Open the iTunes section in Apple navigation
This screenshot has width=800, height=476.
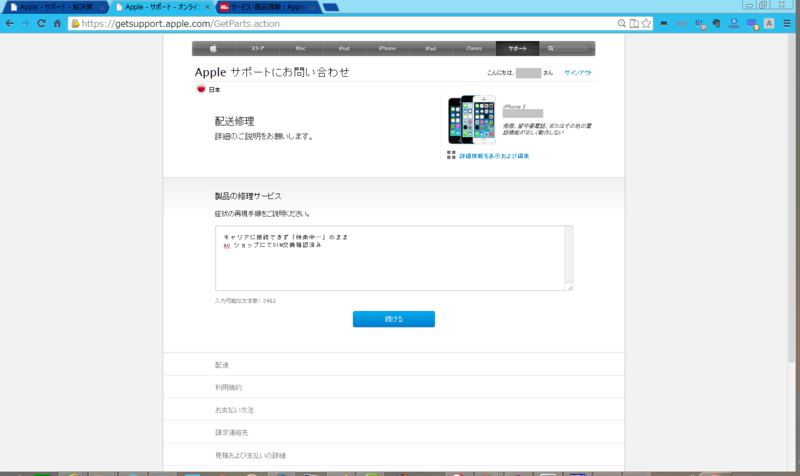[474, 48]
